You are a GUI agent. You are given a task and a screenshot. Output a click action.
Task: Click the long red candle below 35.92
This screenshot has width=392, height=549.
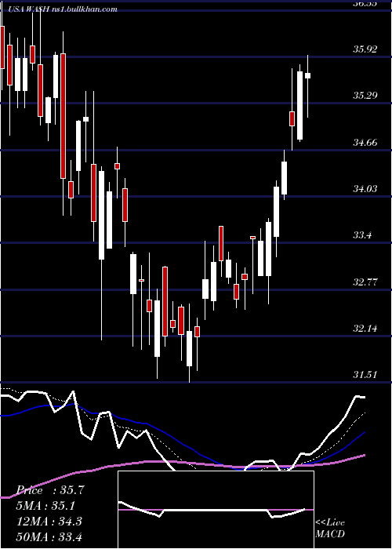tap(63, 116)
